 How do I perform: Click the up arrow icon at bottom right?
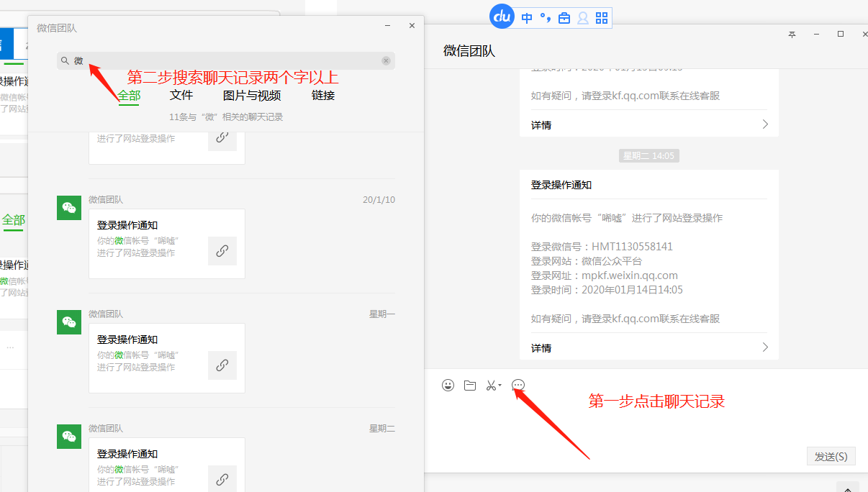(849, 488)
